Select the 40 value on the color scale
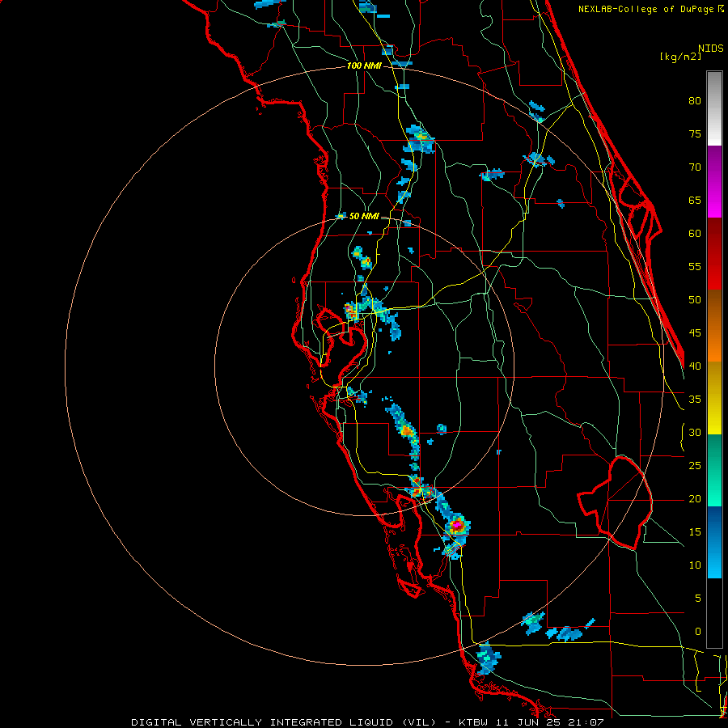This screenshot has width=728, height=728. click(695, 366)
